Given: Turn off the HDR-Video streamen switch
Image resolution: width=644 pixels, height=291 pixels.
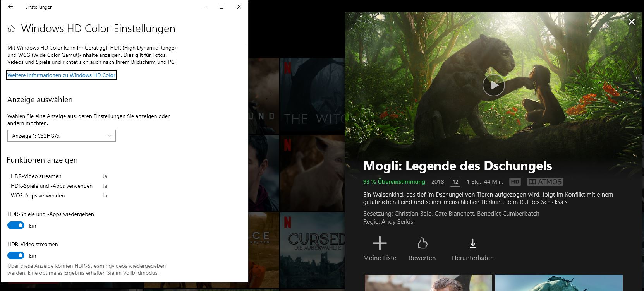Looking at the screenshot, I should click(16, 255).
